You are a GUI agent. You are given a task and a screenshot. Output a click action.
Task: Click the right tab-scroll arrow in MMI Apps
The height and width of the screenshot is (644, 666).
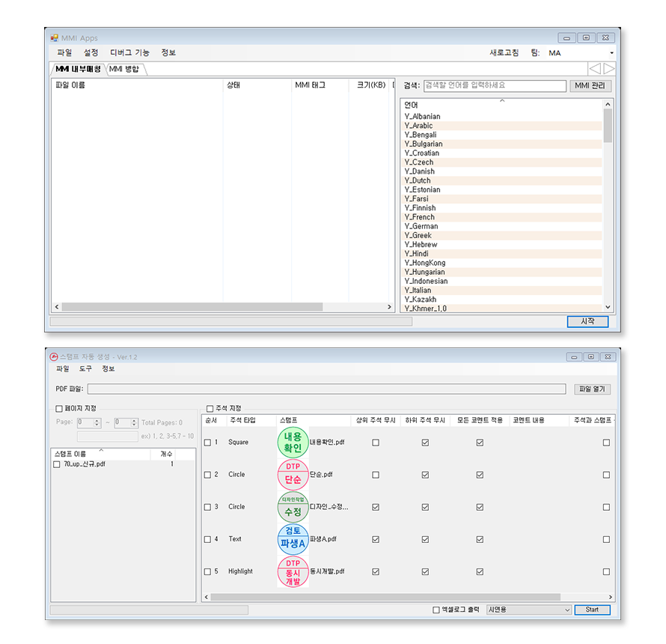coord(610,70)
